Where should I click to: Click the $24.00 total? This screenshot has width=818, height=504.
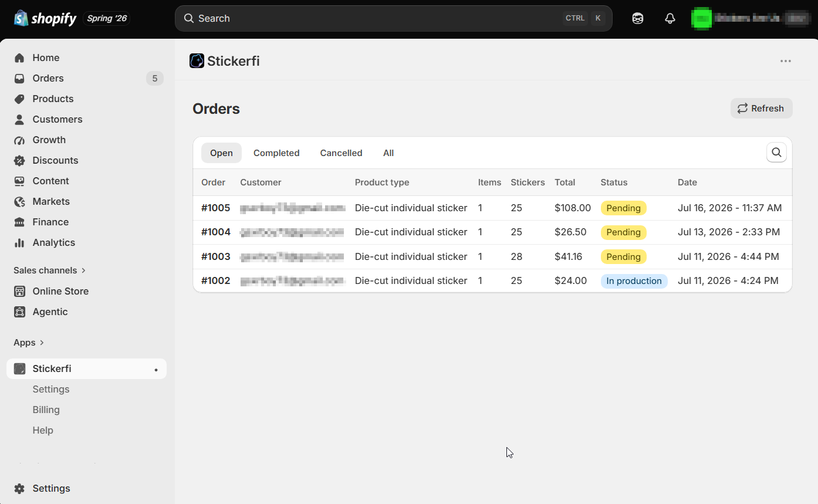(570, 280)
